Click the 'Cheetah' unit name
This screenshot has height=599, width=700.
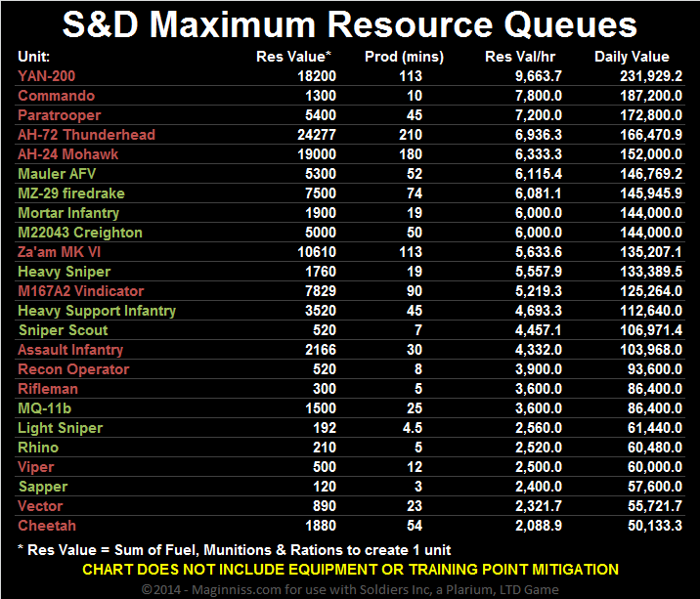pos(47,526)
